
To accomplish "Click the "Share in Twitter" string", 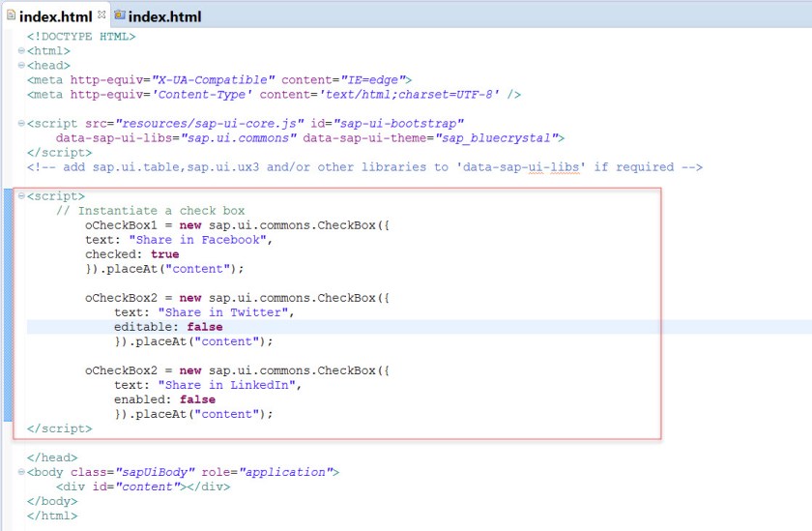I will 222,311.
